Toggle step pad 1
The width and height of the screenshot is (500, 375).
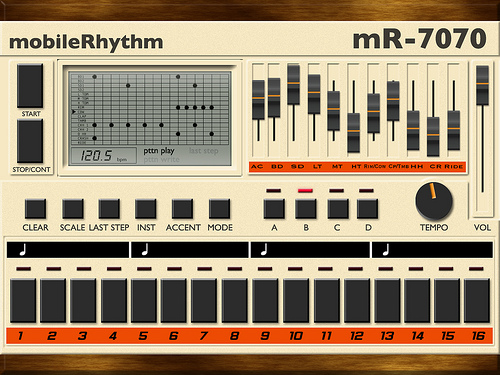click(23, 301)
